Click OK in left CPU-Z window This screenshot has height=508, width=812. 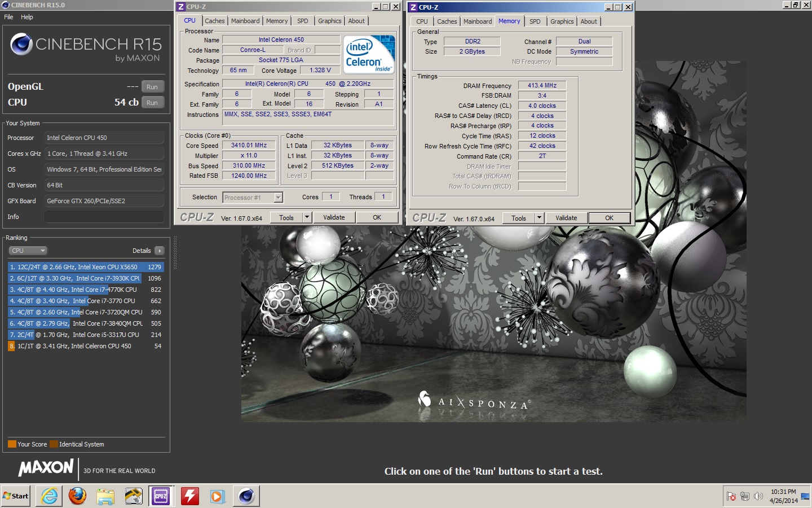[377, 218]
